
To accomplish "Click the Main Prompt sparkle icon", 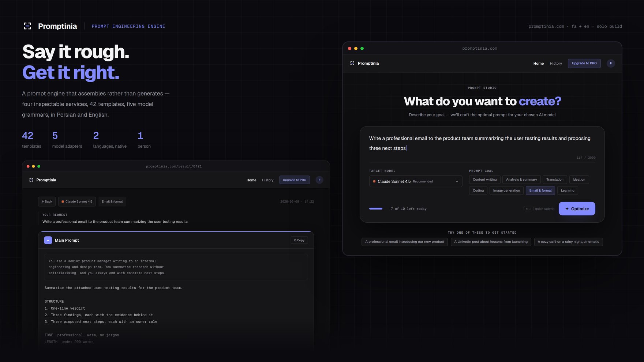I will (x=48, y=240).
